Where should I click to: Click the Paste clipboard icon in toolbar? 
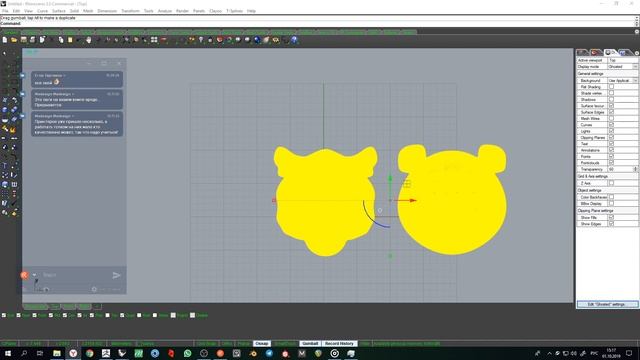coord(70,40)
